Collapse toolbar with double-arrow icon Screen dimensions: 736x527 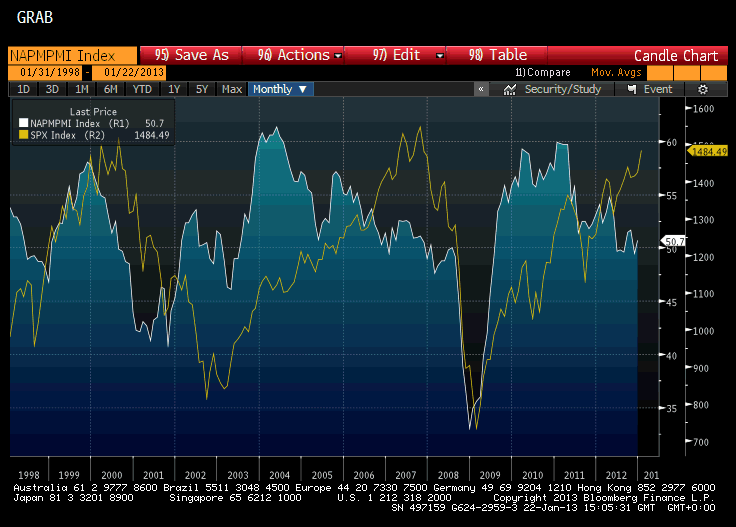[x=481, y=89]
